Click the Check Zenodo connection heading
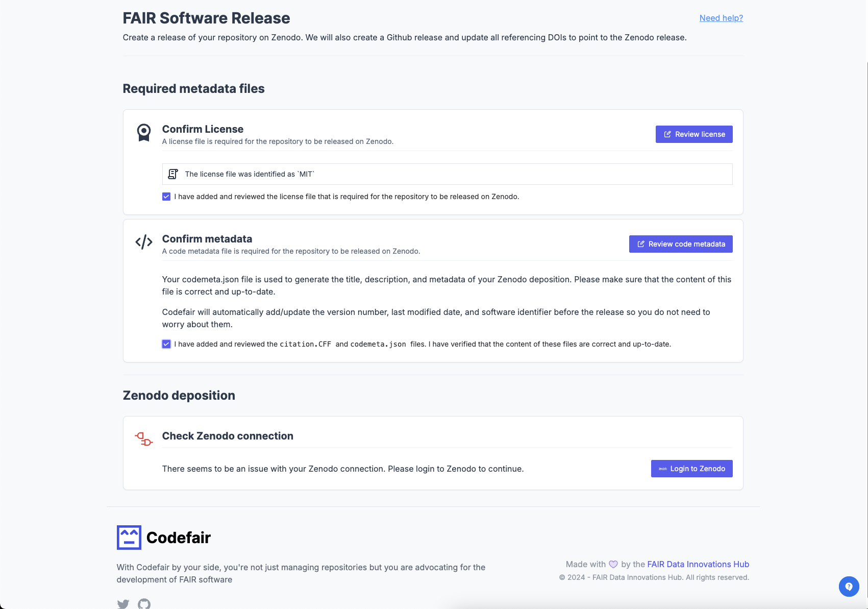 click(x=228, y=436)
